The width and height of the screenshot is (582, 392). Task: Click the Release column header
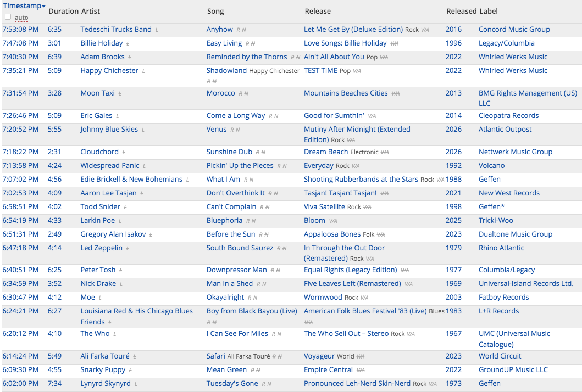pyautogui.click(x=318, y=11)
